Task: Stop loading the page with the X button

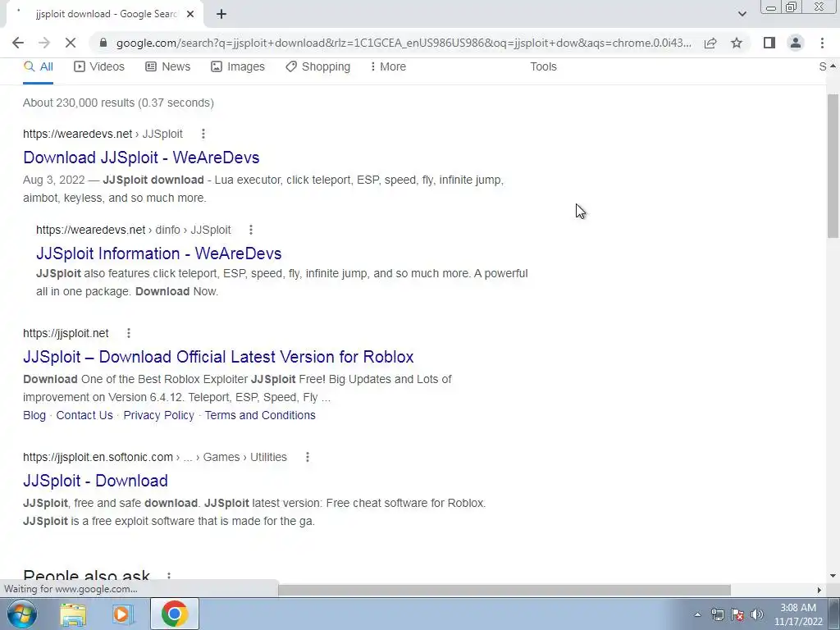Action: pyautogui.click(x=71, y=43)
